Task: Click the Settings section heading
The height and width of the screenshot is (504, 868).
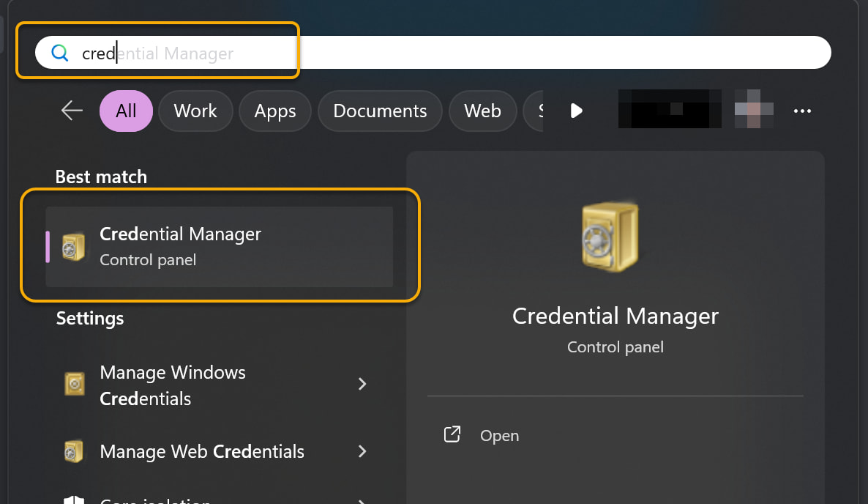Action: tap(90, 319)
